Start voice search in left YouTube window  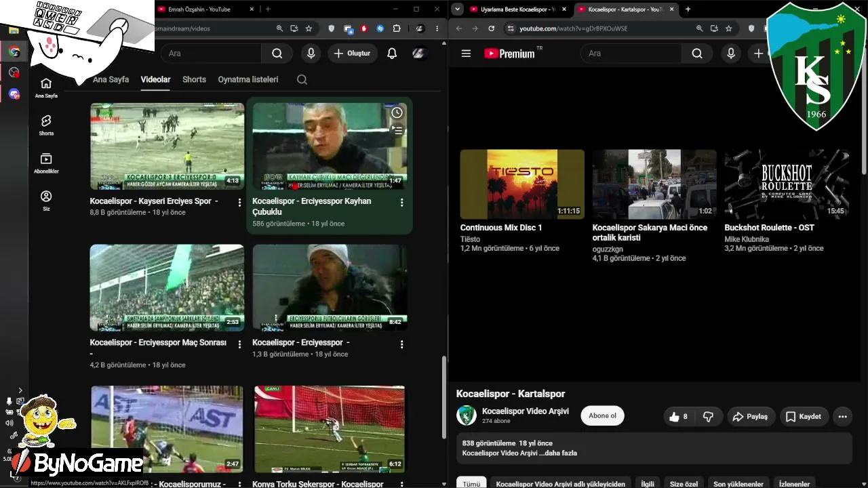tap(311, 54)
